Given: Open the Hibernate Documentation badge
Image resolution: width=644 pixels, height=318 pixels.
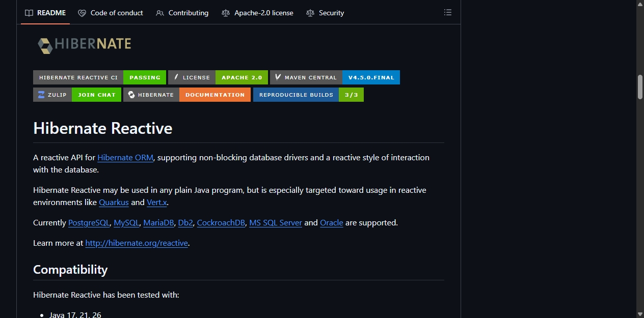Looking at the screenshot, I should click(187, 95).
